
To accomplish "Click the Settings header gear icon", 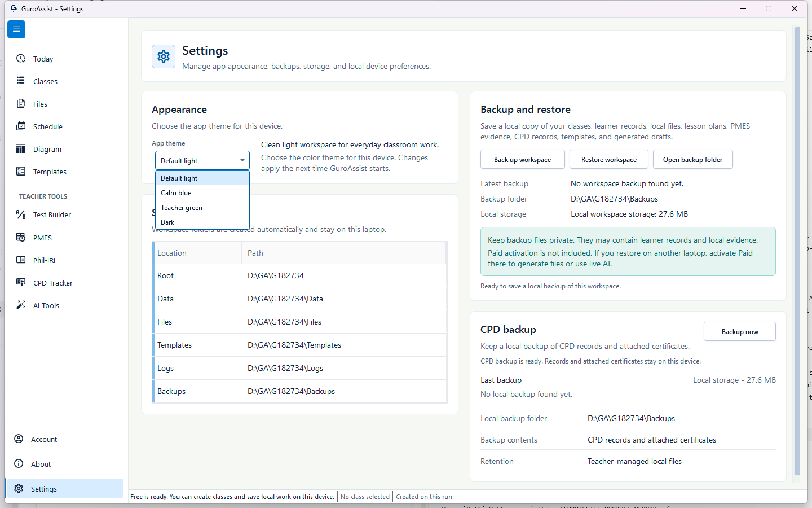I will [x=164, y=56].
